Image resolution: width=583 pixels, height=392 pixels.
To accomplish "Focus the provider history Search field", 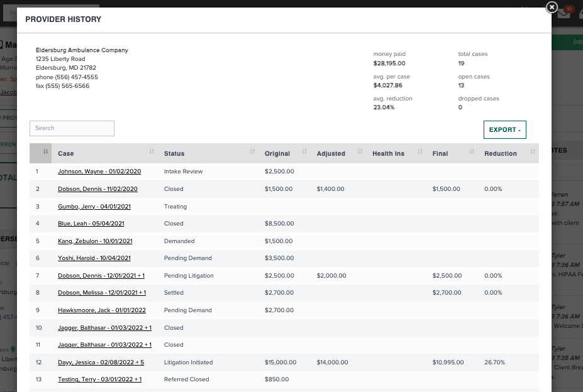I will pos(72,128).
